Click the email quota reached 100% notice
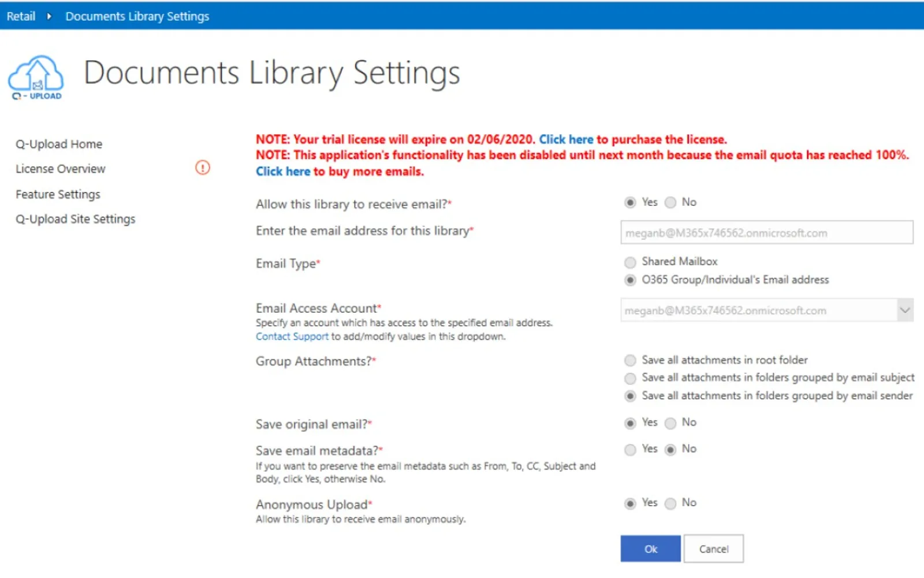This screenshot has height=578, width=924. 583,155
